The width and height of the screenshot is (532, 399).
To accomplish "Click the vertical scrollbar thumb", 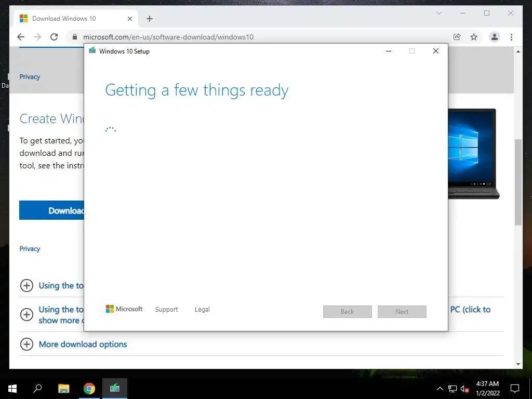I will [x=518, y=182].
